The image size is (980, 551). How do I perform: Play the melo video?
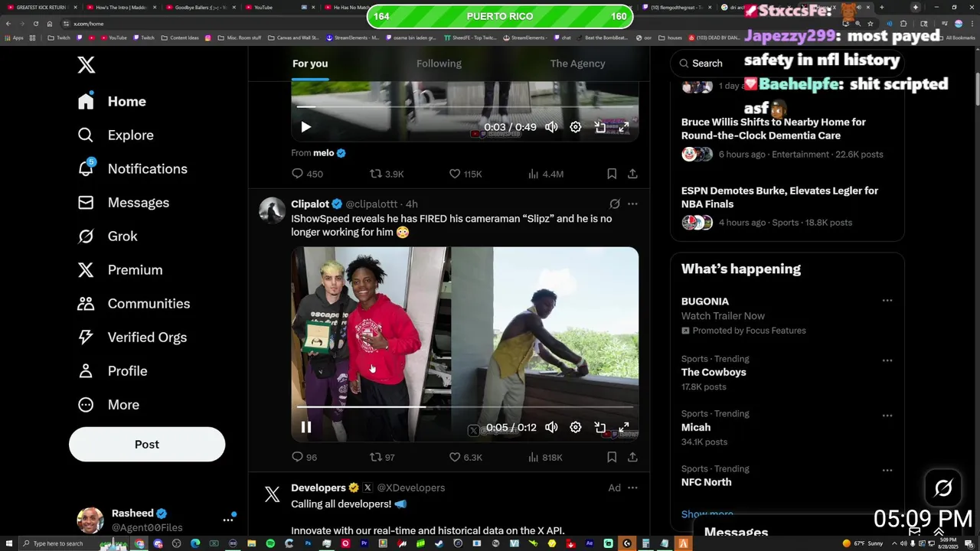coord(305,127)
